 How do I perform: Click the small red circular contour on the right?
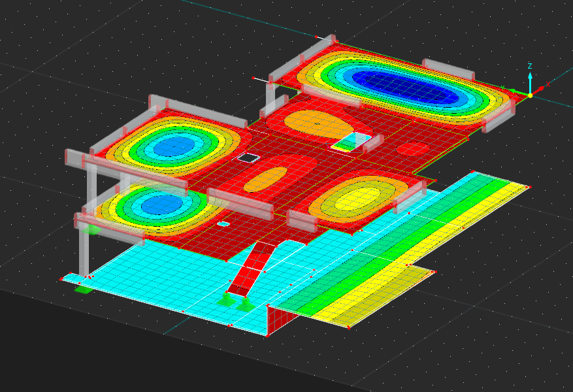point(412,150)
